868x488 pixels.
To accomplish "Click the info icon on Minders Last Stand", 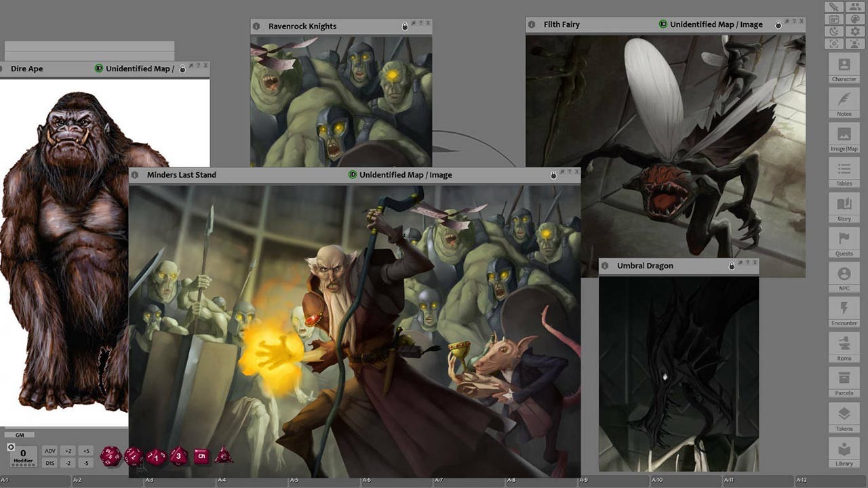I will (x=134, y=175).
